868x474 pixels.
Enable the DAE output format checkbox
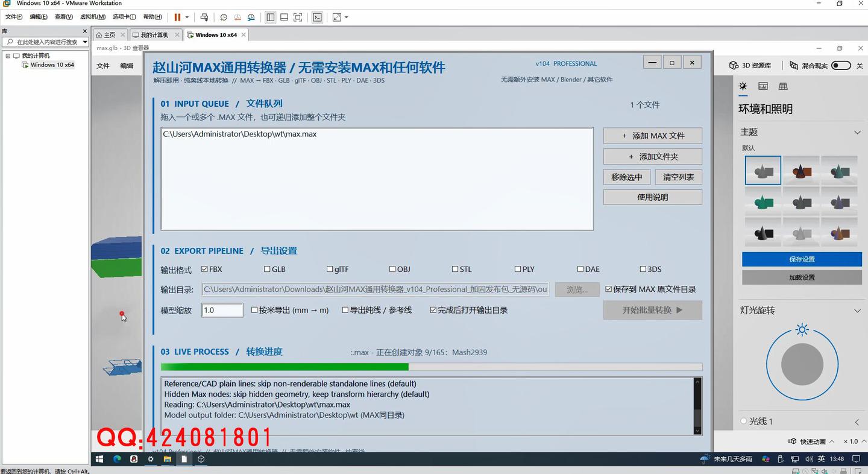pyautogui.click(x=580, y=269)
